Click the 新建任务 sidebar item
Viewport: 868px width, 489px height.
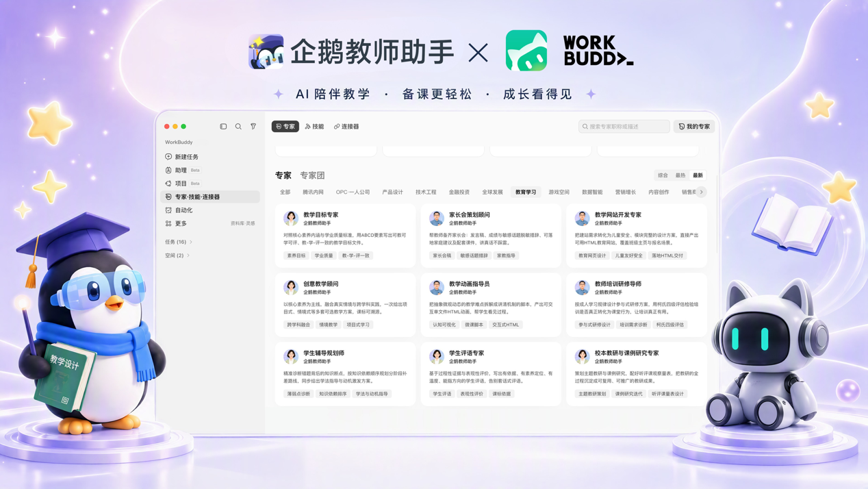click(x=210, y=157)
